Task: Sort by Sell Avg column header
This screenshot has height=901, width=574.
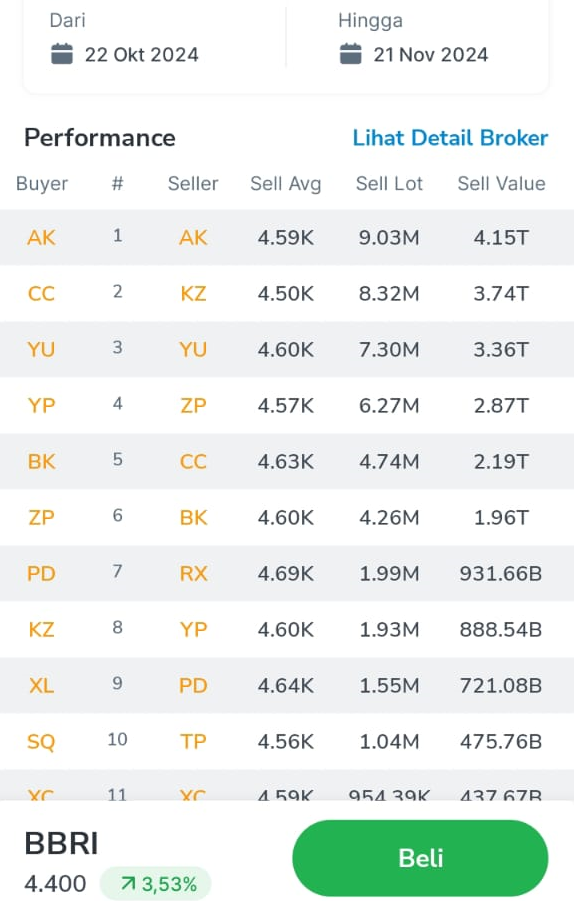Action: click(x=286, y=184)
